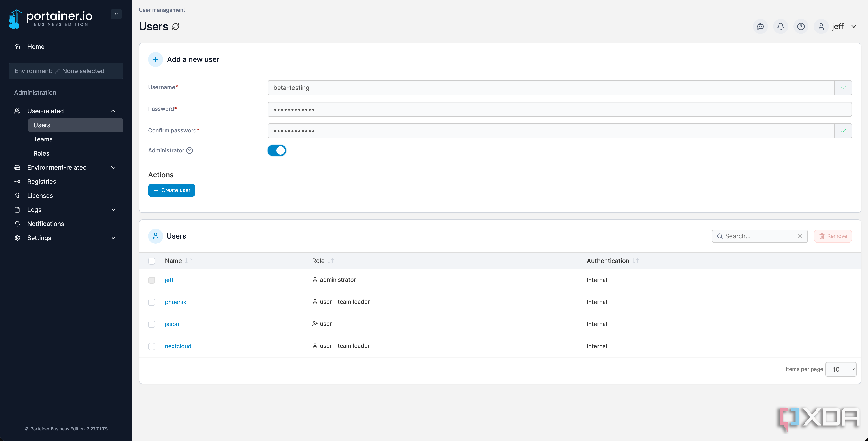868x441 pixels.
Task: Click the magnifier icon in the search box
Action: click(x=720, y=236)
